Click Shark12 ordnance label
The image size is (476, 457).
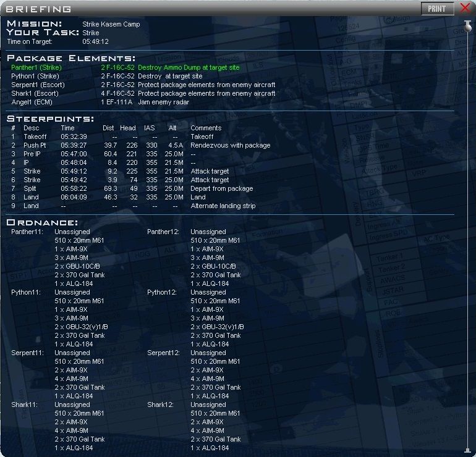pyautogui.click(x=160, y=405)
